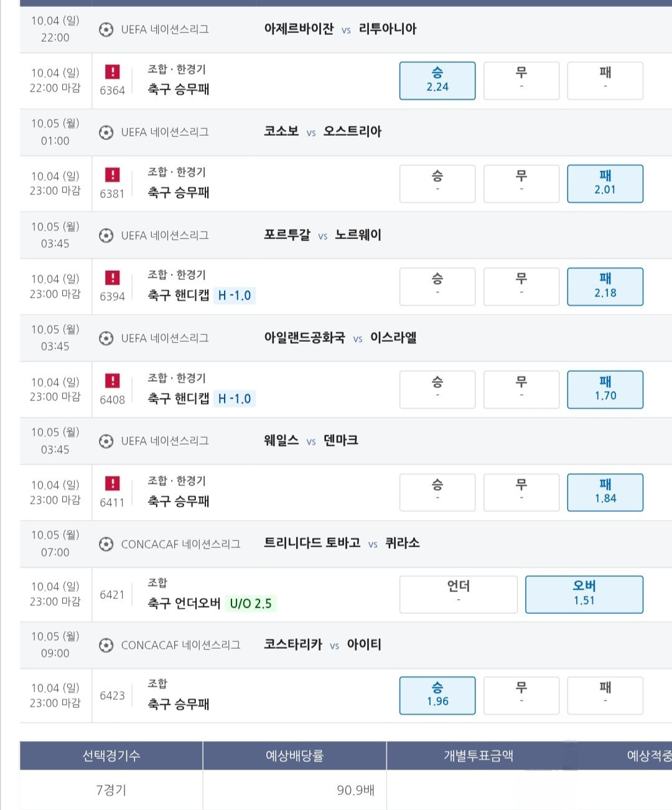Image resolution: width=672 pixels, height=810 pixels.
Task: Click U/O 2.5 label for match 6421
Action: click(251, 603)
